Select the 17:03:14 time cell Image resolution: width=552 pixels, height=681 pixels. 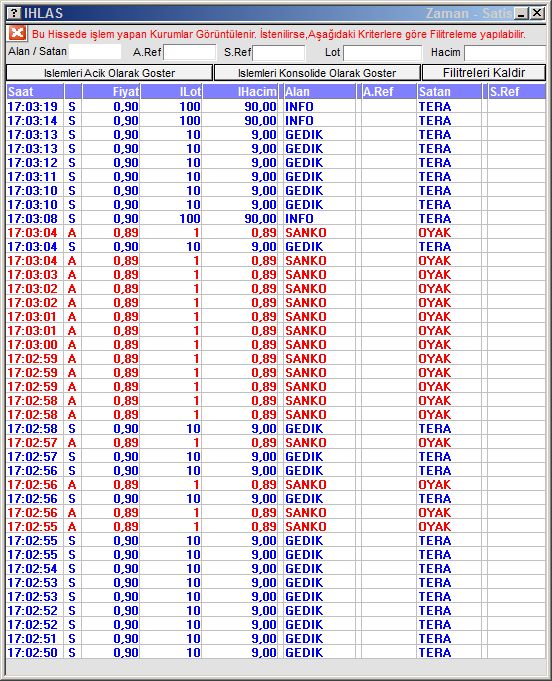click(33, 121)
